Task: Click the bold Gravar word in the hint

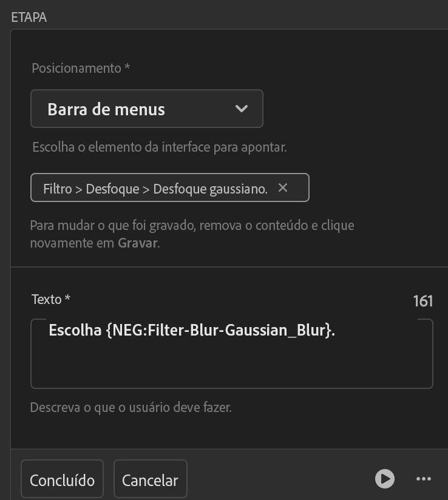Action: click(x=137, y=243)
